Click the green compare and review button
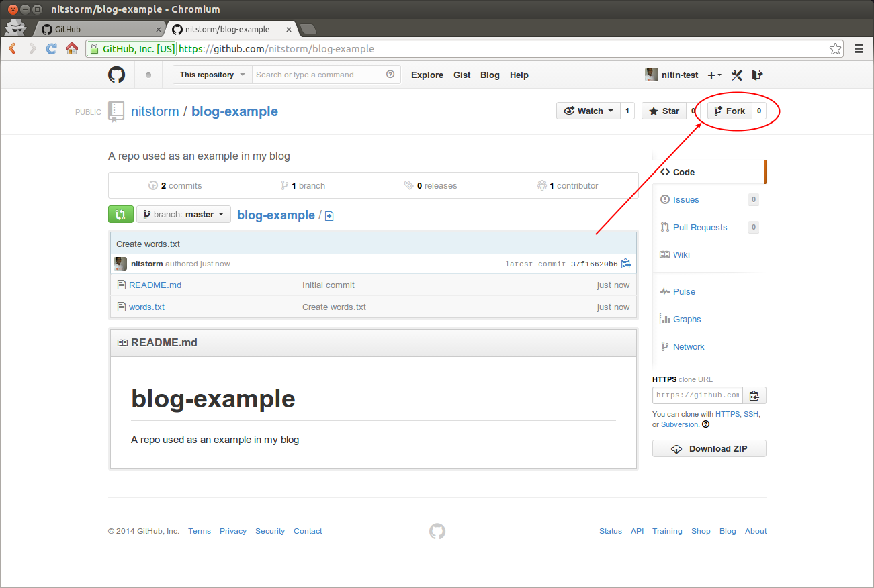874x588 pixels. [120, 215]
